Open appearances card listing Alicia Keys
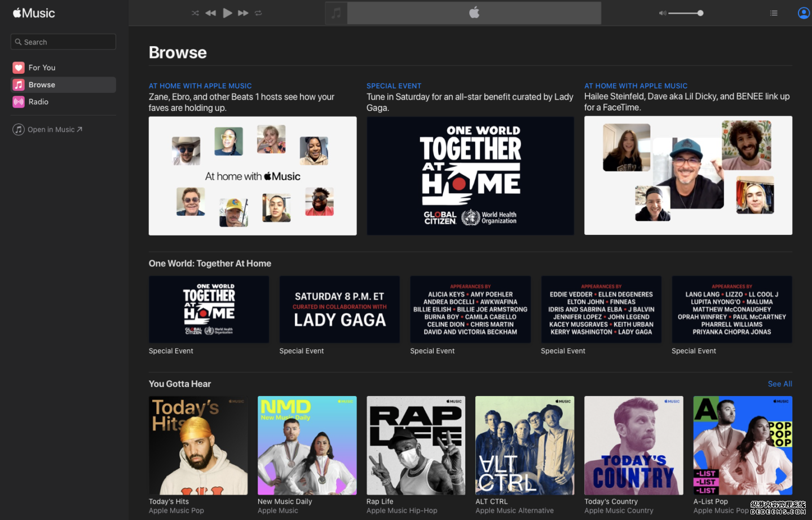The height and width of the screenshot is (520, 812). (470, 309)
